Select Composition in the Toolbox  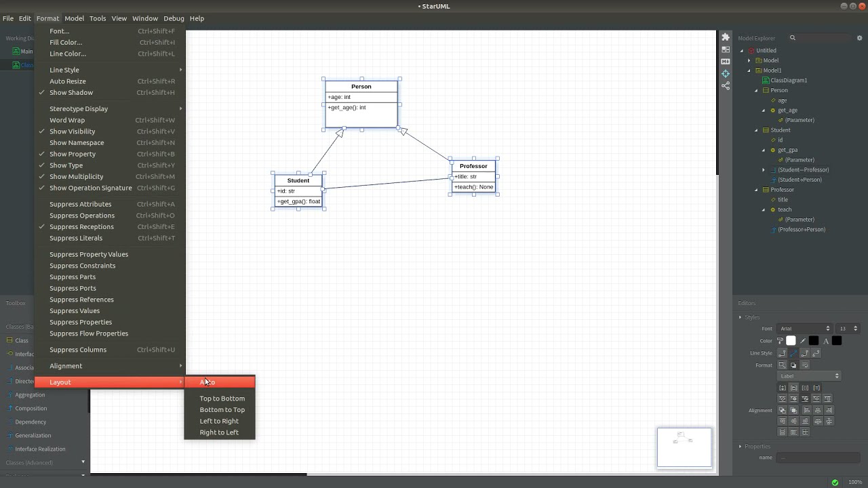click(x=31, y=408)
